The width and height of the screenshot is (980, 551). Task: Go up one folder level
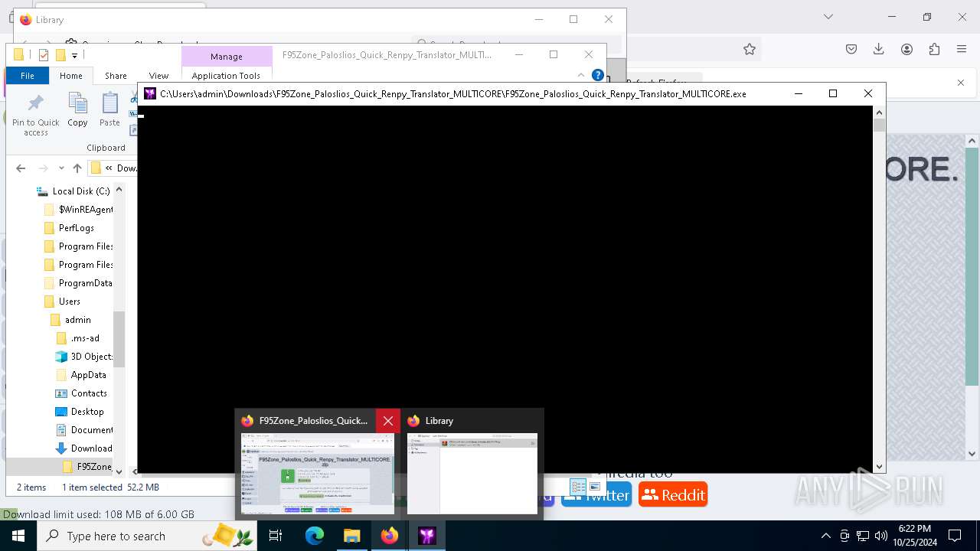[x=77, y=168]
